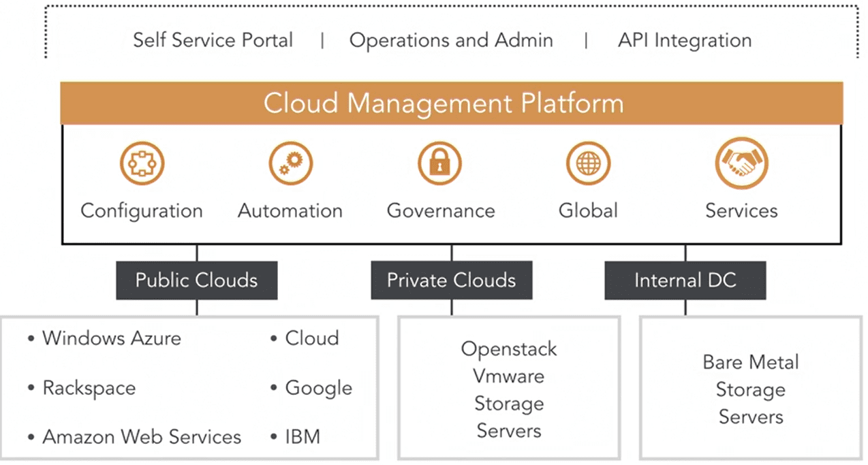Select Rackspace in public clouds list

tap(89, 388)
